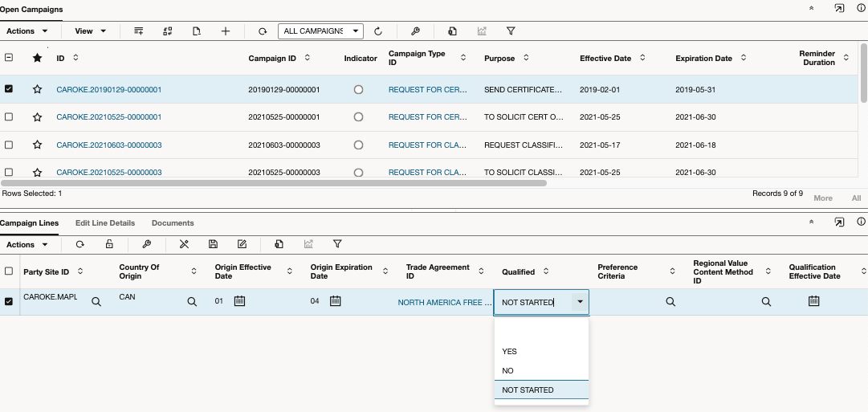Image resolution: width=868 pixels, height=412 pixels.
Task: Click the filter funnel icon in Open Campaigns toolbar
Action: point(511,31)
